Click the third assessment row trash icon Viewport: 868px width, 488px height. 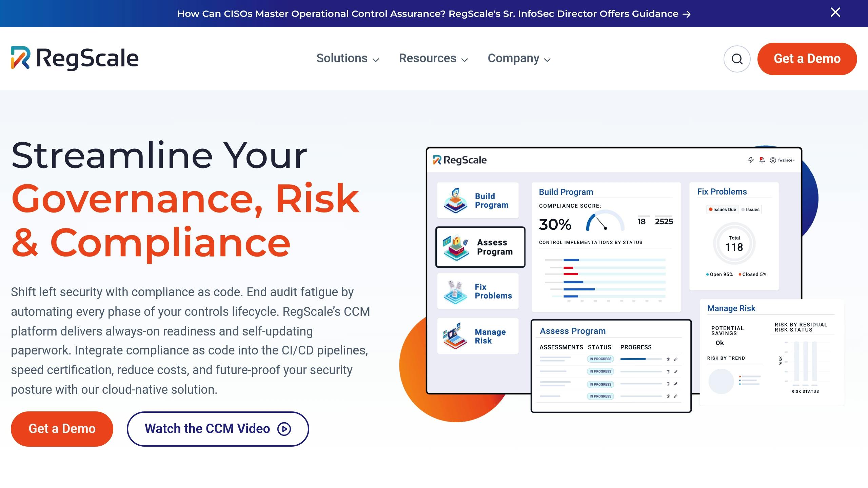668,384
